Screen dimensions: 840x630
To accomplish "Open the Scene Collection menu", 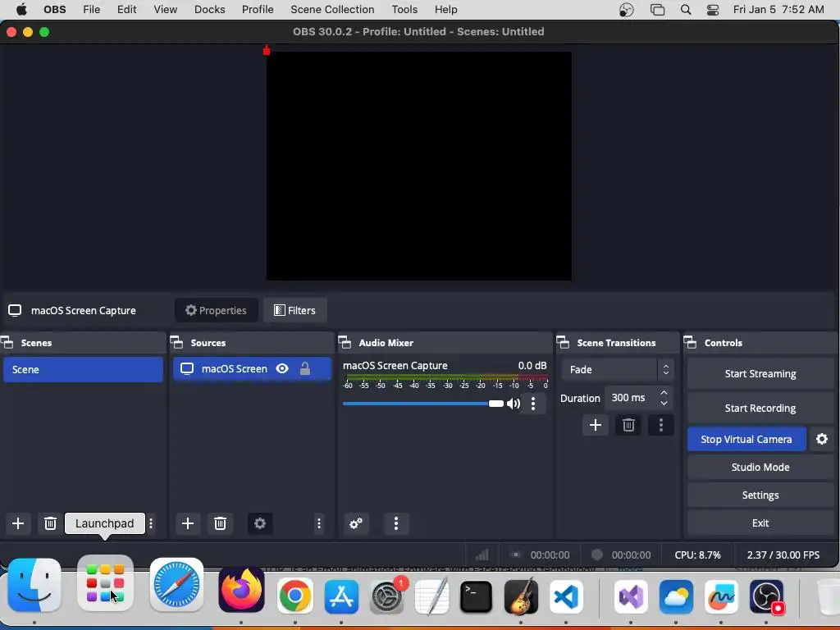I will point(332,10).
